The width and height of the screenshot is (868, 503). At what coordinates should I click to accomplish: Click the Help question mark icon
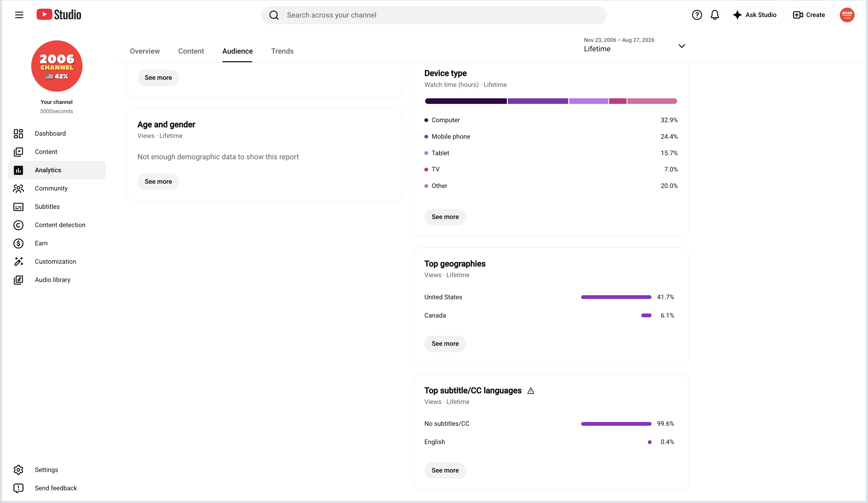697,15
